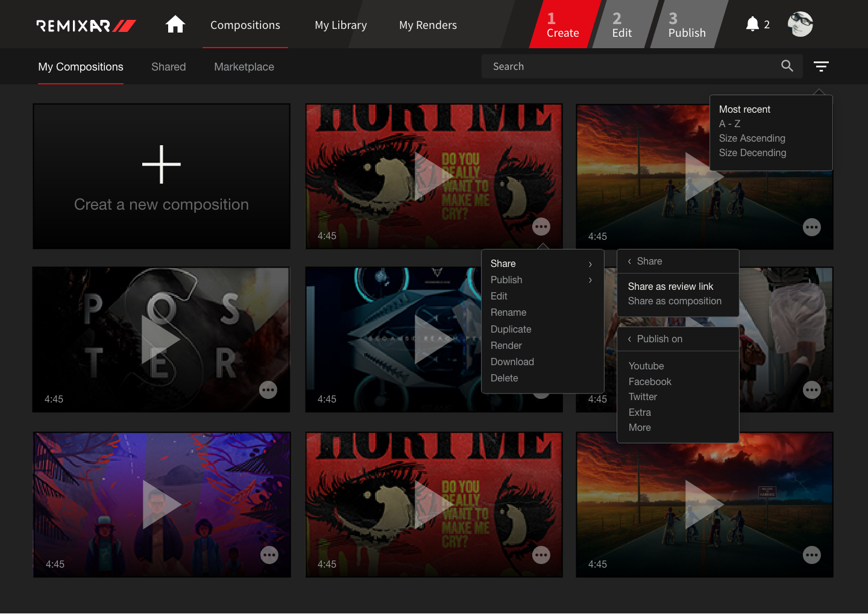Select Share as review link
Image resolution: width=868 pixels, height=614 pixels.
point(670,286)
